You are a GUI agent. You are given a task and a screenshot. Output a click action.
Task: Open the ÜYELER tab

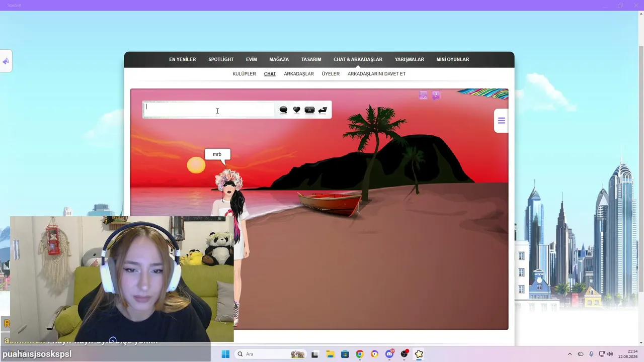[331, 74]
